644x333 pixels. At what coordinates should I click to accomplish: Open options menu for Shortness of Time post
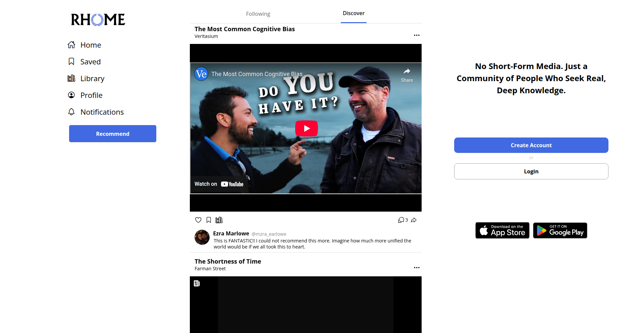pyautogui.click(x=417, y=268)
